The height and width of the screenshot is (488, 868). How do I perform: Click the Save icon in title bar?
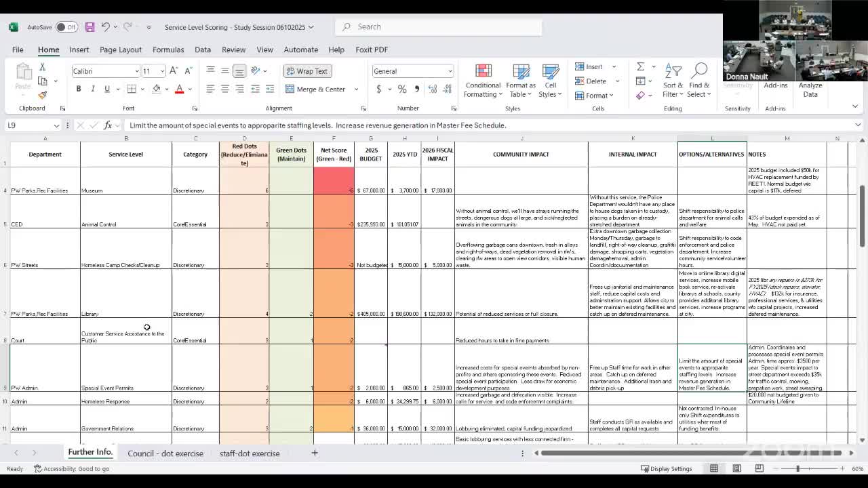coord(90,27)
